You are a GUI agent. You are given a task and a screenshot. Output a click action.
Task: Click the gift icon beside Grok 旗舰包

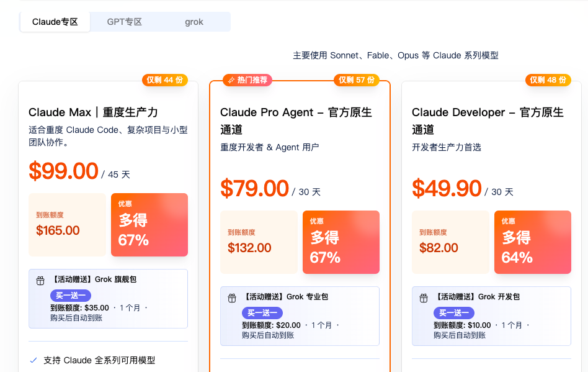point(40,281)
